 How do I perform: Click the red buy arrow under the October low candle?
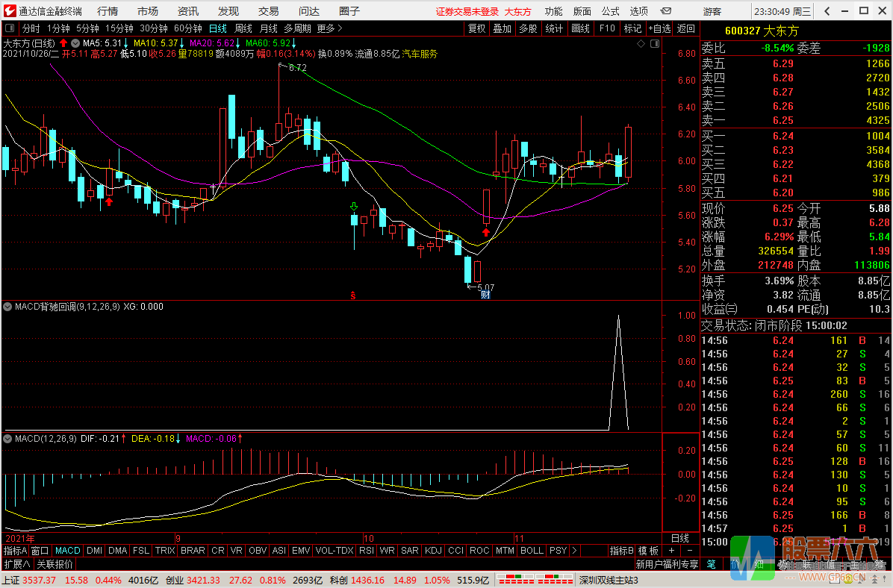coord(486,231)
